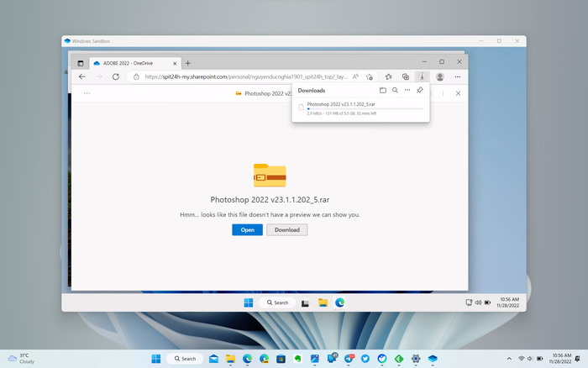Close the OneDrive file preview
This screenshot has height=368, width=588.
[458, 93]
